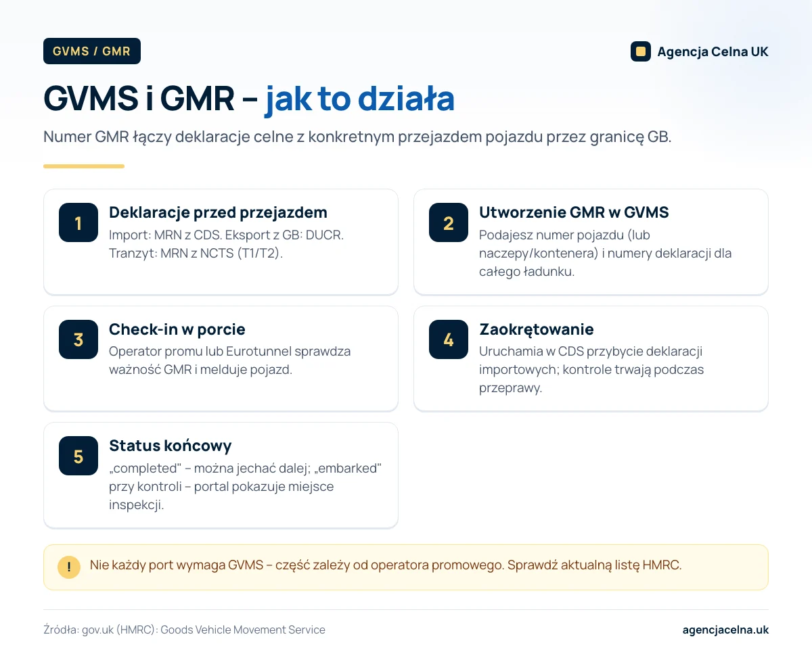Click the warning text "Nie każdy port wymaga GVMS"

click(386, 565)
